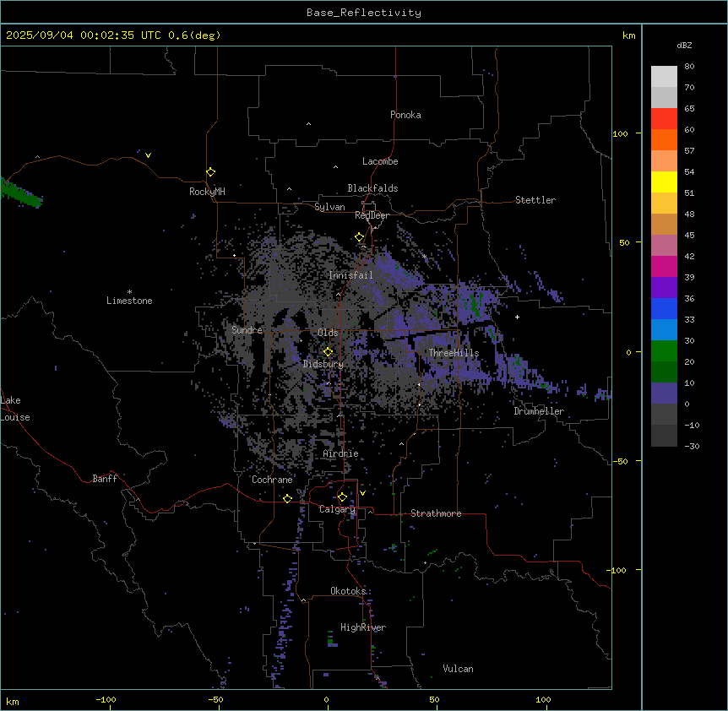Click the Blackfalds town label
Screen dimensions: 728x711
[x=372, y=188]
